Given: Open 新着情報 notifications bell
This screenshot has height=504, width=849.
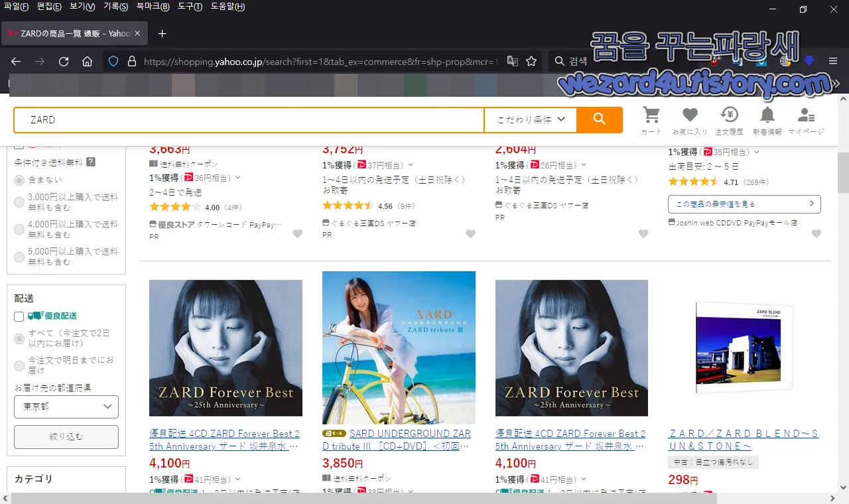Looking at the screenshot, I should coord(767,121).
